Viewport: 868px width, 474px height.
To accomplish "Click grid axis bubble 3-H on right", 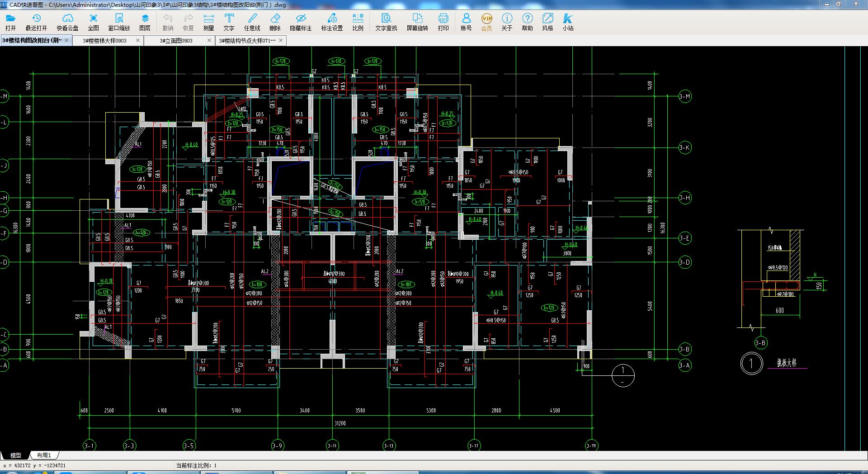I will tap(685, 198).
